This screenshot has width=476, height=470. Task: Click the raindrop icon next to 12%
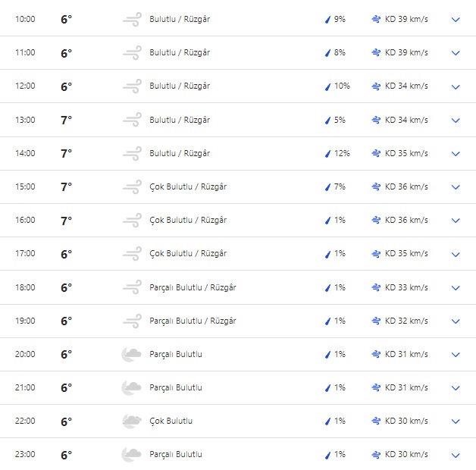tap(328, 153)
